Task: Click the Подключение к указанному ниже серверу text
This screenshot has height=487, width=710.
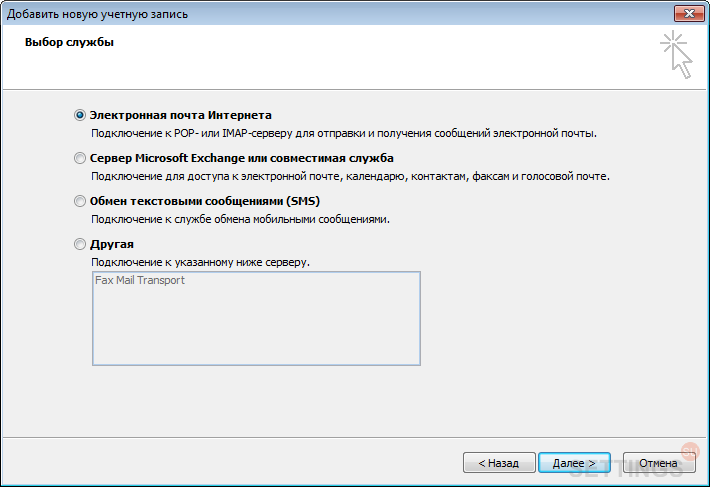Action: (x=201, y=263)
